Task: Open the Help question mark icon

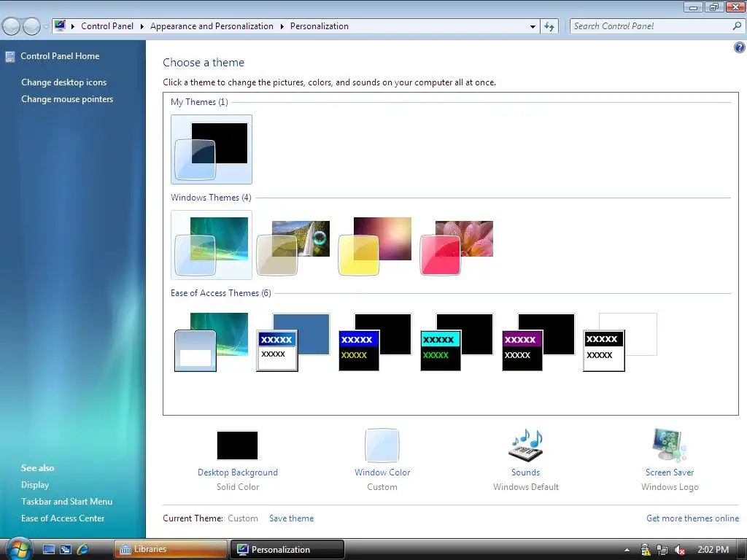Action: pos(740,47)
